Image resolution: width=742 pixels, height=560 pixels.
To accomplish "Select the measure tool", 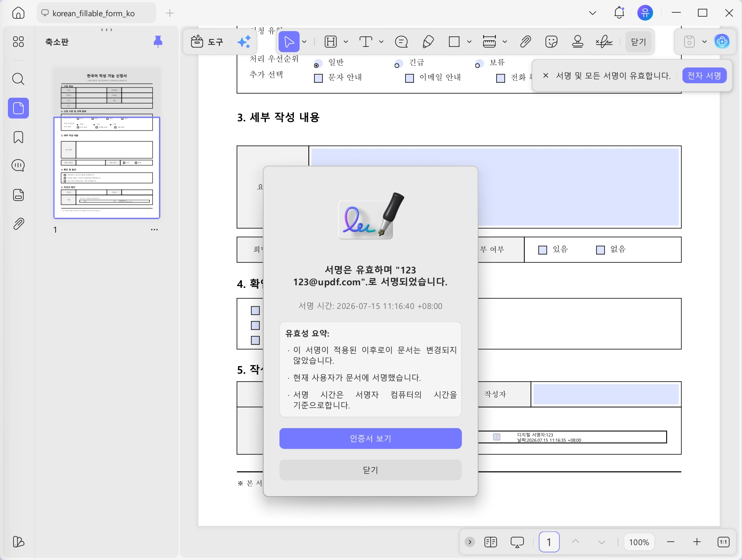I will point(489,42).
